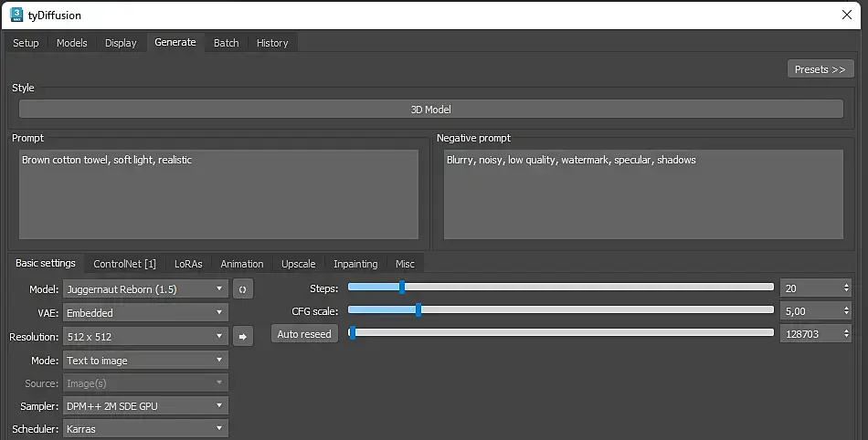Switch to the Models tab
Screen dimensions: 868x440
[x=72, y=43]
